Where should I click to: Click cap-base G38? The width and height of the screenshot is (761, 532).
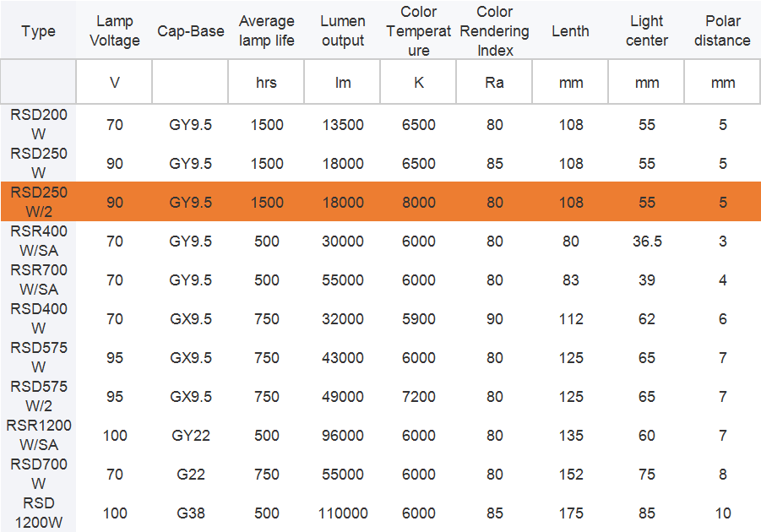(191, 513)
